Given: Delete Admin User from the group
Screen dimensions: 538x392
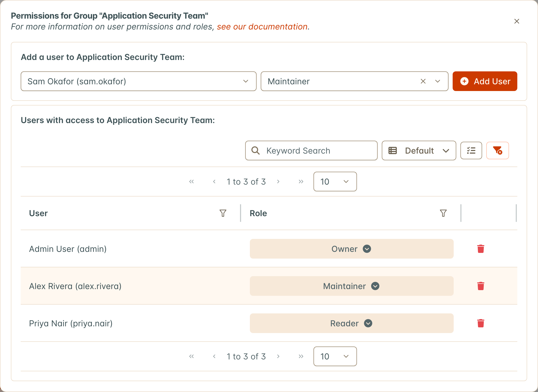Looking at the screenshot, I should point(481,249).
